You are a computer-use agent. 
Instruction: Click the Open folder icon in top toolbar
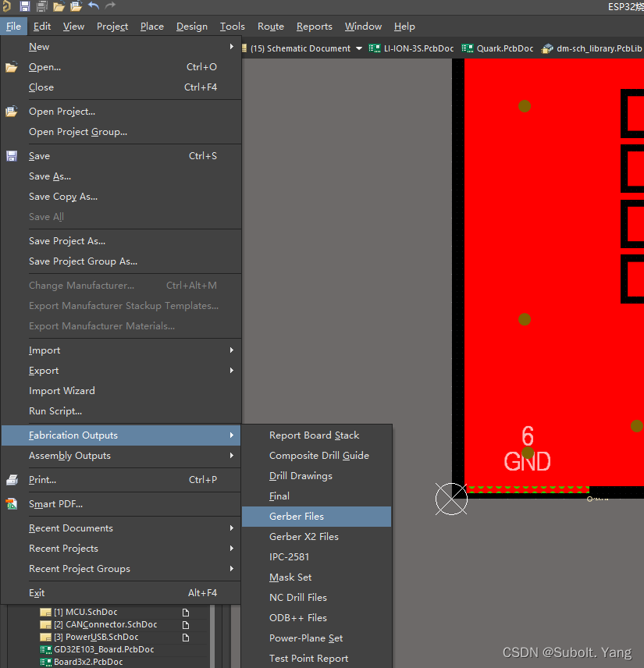click(59, 6)
